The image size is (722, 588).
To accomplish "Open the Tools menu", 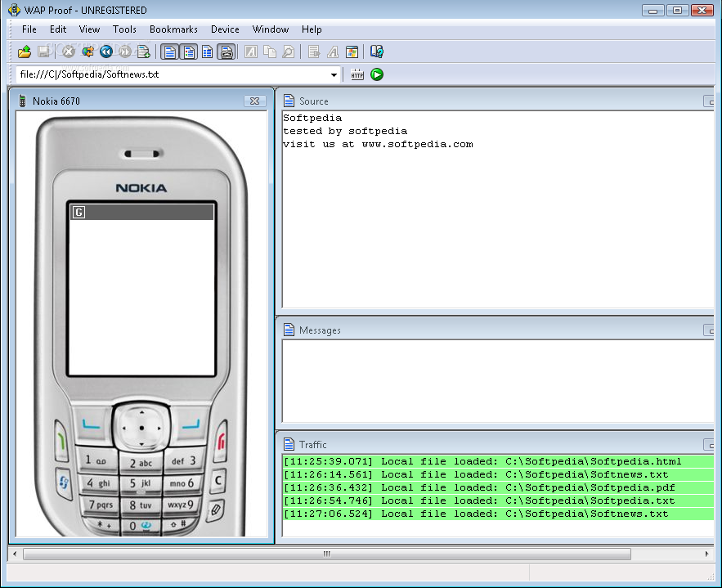I will coord(124,29).
